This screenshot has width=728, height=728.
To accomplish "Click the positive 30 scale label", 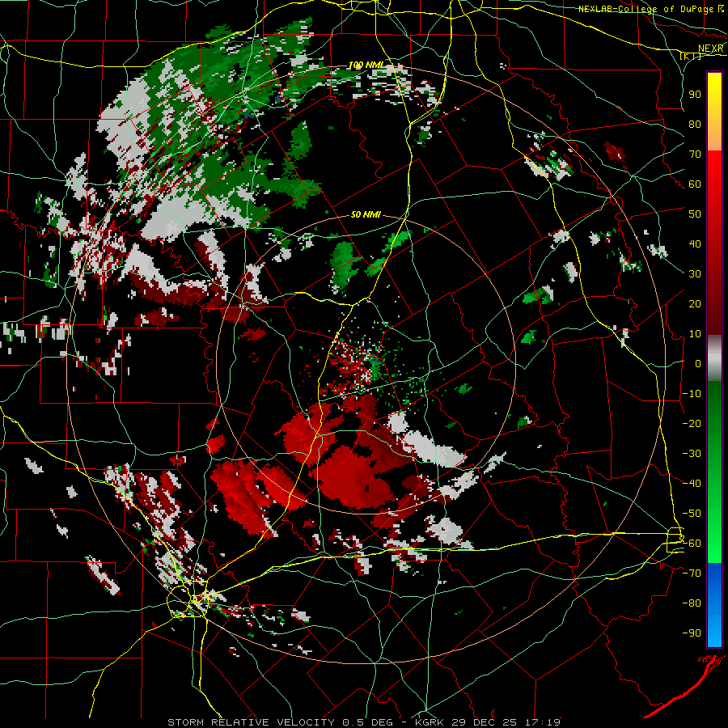I will coord(695,274).
